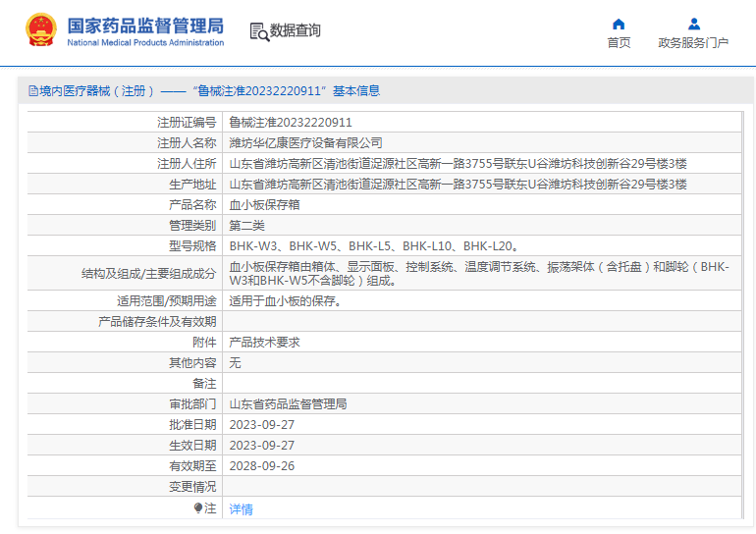This screenshot has width=756, height=534.
Task: Click the 注册证编号 row label
Action: pos(187,123)
